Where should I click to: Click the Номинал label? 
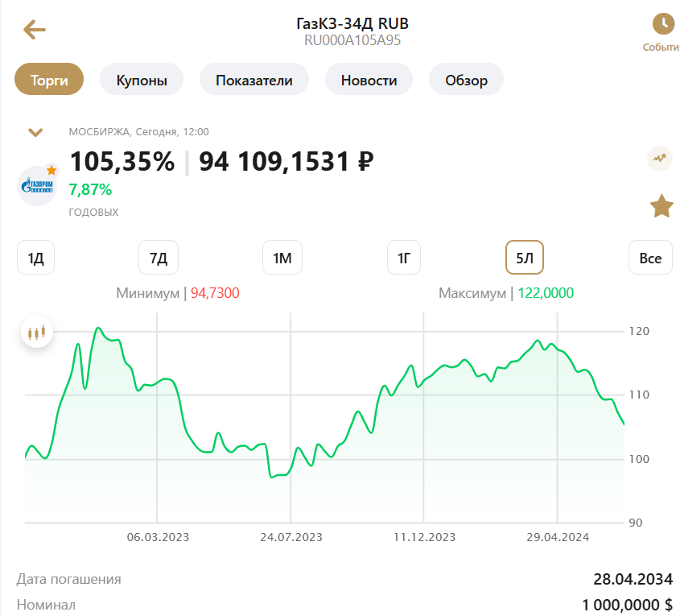46,605
